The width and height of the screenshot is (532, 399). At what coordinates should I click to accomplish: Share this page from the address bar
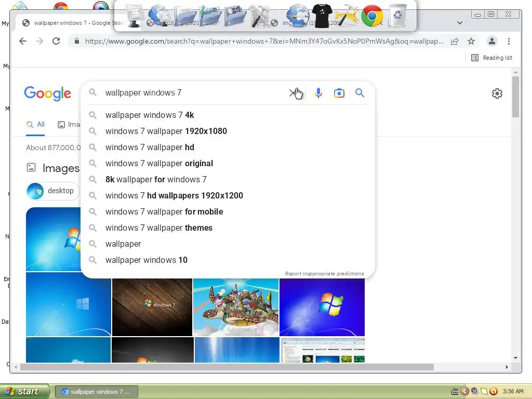[x=455, y=42]
